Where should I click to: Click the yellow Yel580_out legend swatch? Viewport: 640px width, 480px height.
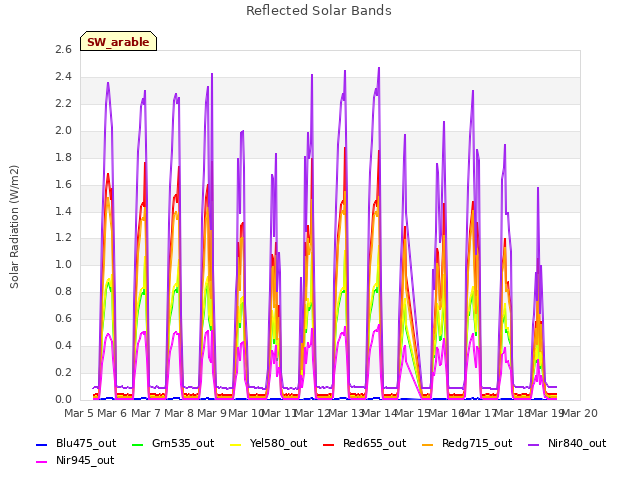pos(236,445)
